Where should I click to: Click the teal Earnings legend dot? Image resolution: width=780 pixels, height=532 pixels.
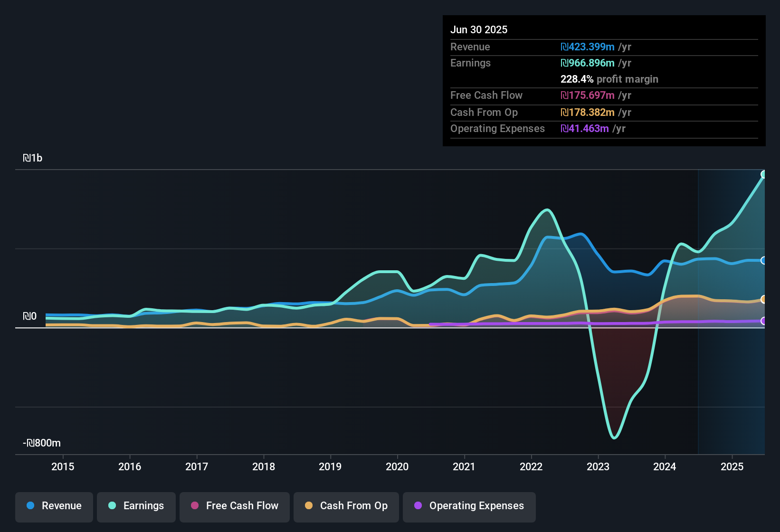tap(112, 506)
